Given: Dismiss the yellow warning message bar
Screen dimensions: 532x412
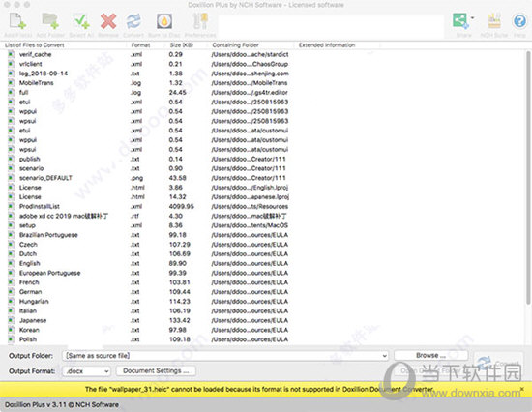Looking at the screenshot, I should [521, 389].
